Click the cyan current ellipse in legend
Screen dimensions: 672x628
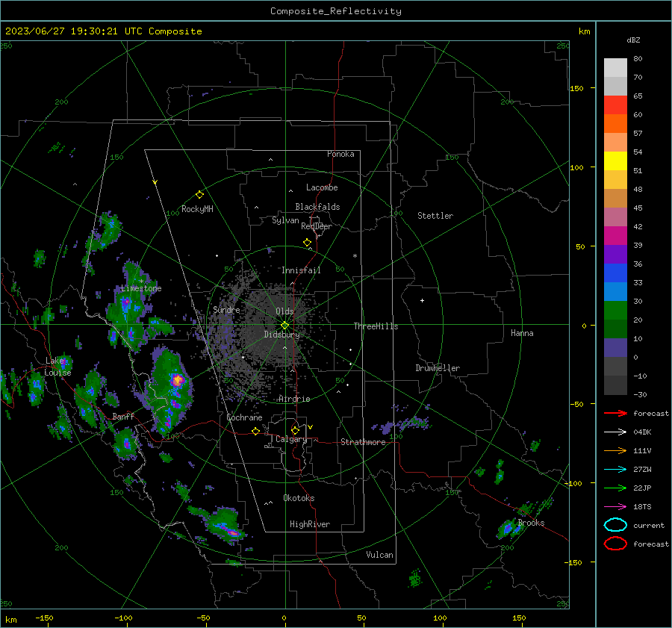(x=615, y=525)
